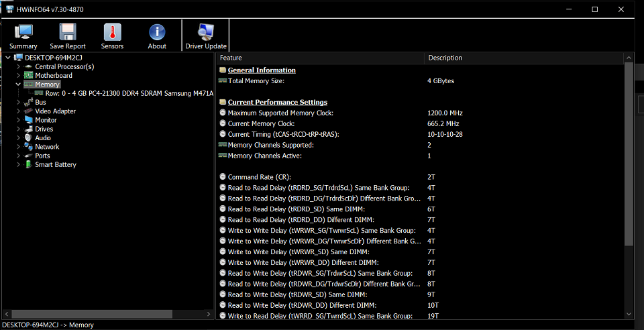Open the Summary toolbar icon
The image size is (644, 330).
(x=23, y=32)
